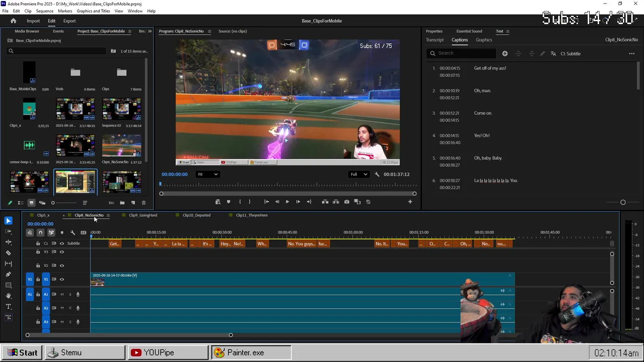Select the Hand tool
This screenshot has width=644, height=362.
[x=8, y=296]
